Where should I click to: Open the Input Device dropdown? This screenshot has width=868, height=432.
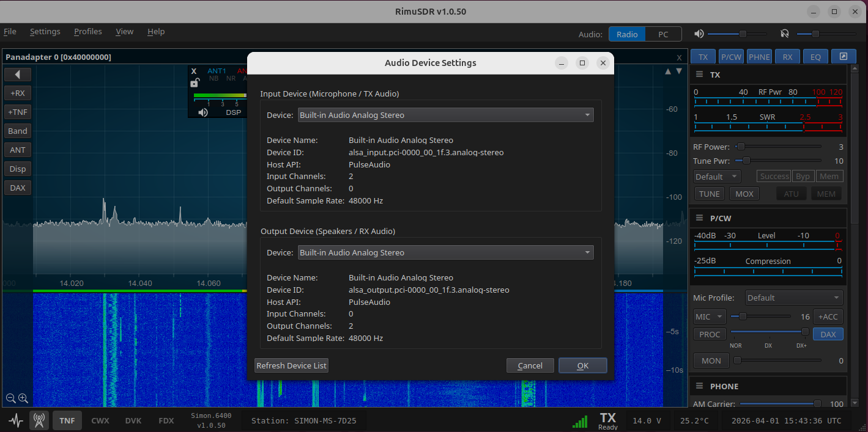[445, 115]
